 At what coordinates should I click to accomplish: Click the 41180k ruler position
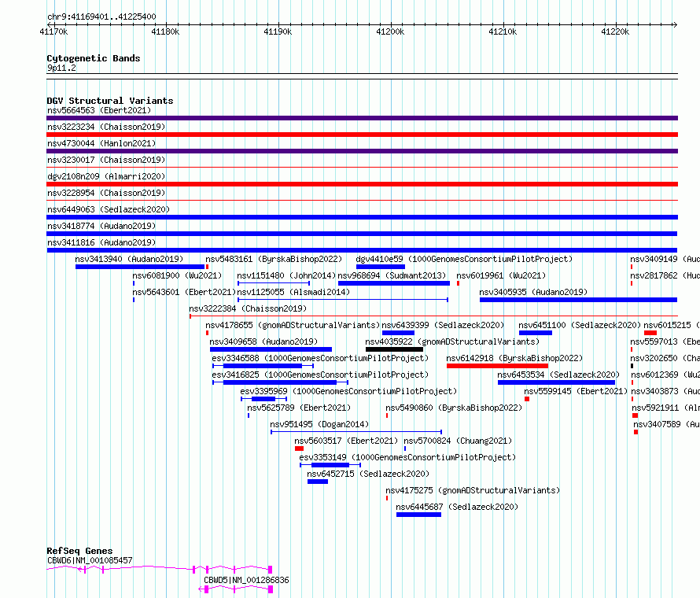click(x=165, y=31)
